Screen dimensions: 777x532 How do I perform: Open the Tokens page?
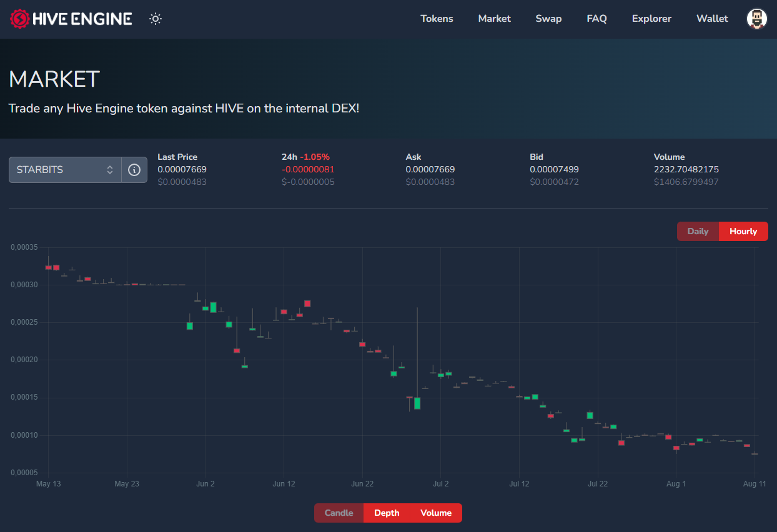(437, 19)
